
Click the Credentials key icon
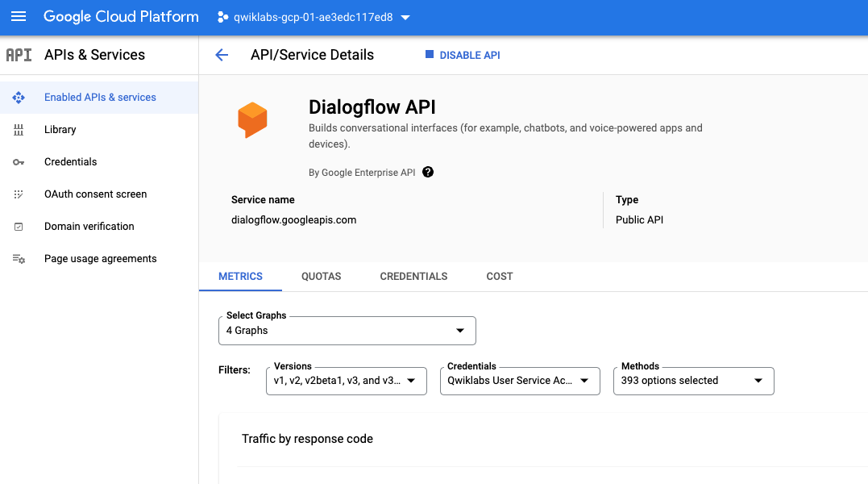click(x=19, y=162)
